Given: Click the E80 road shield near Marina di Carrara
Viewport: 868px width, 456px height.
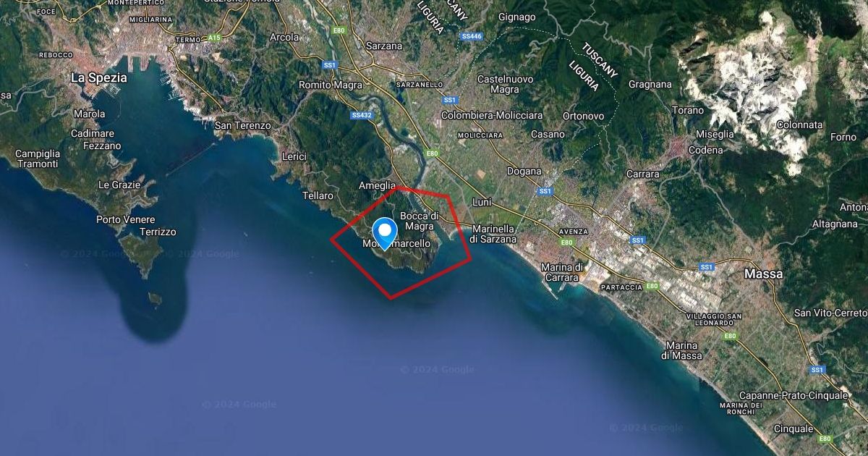Looking at the screenshot, I should tap(566, 242).
